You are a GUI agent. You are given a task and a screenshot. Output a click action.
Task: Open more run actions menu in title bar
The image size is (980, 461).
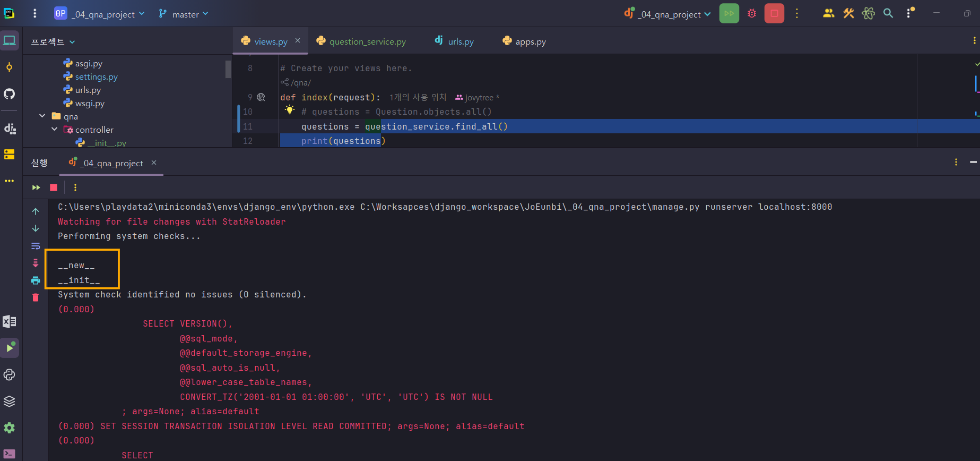pos(797,13)
